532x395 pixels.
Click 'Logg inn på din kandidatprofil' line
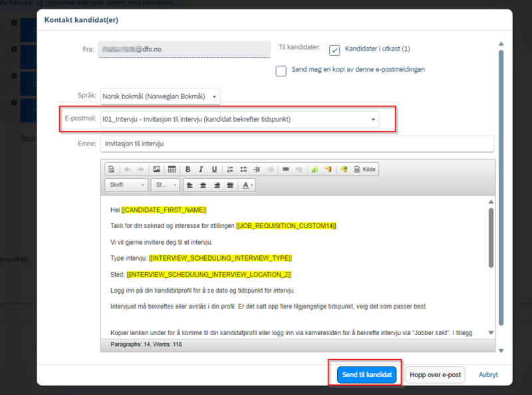point(203,291)
